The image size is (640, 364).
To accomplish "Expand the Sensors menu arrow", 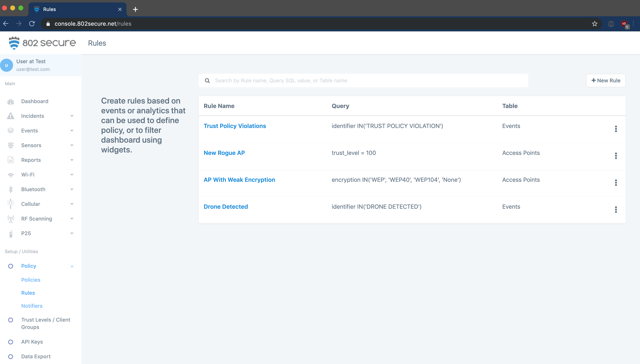I will click(72, 146).
